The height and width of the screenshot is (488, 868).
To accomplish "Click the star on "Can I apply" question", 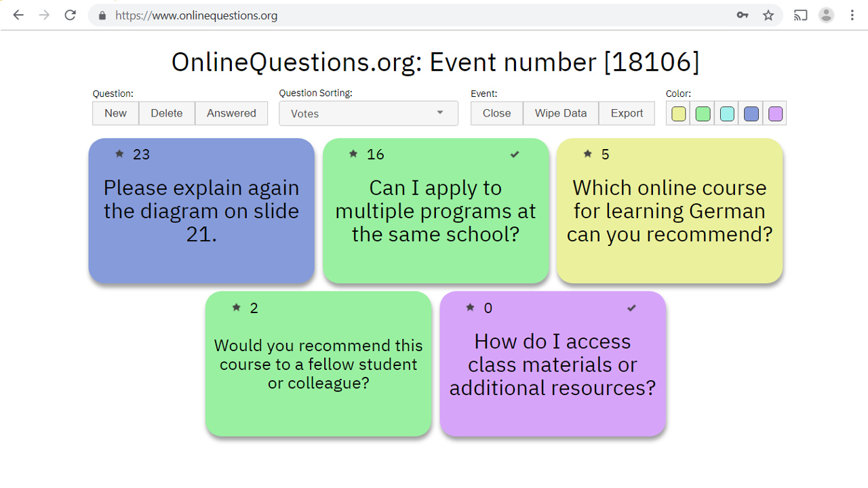I will pos(352,154).
